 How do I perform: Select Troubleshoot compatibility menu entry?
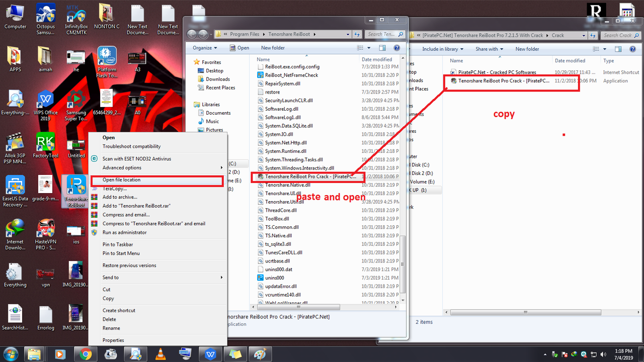[x=158, y=146]
